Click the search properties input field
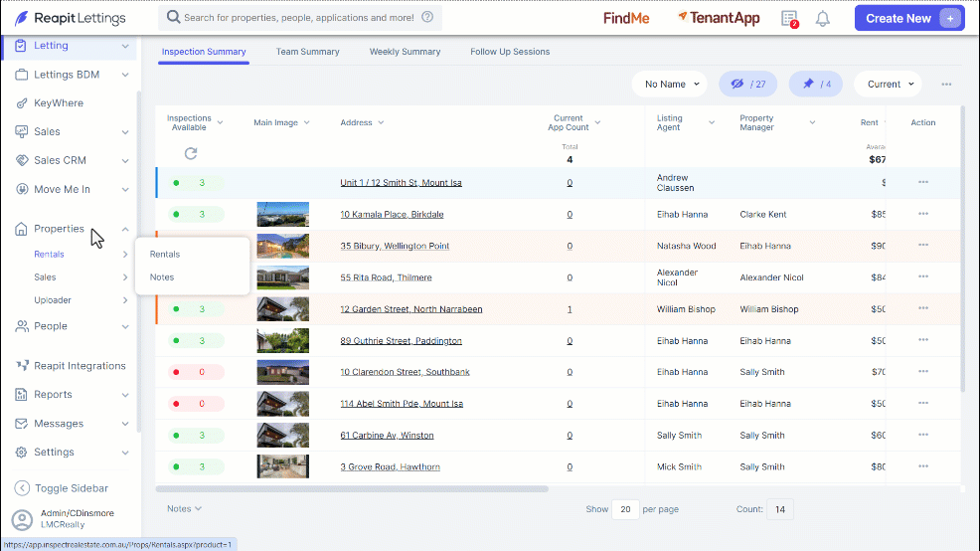 click(x=299, y=18)
